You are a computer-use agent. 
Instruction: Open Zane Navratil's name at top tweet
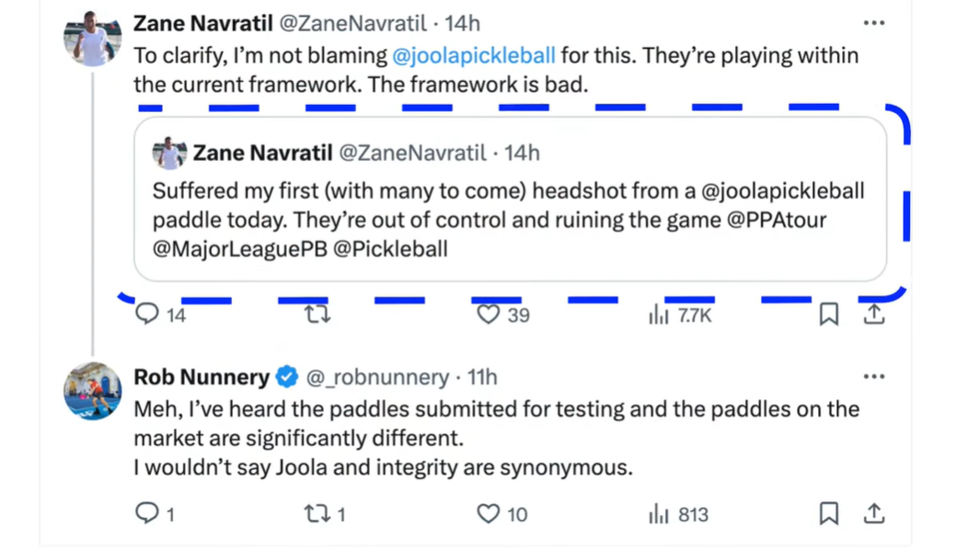(203, 24)
